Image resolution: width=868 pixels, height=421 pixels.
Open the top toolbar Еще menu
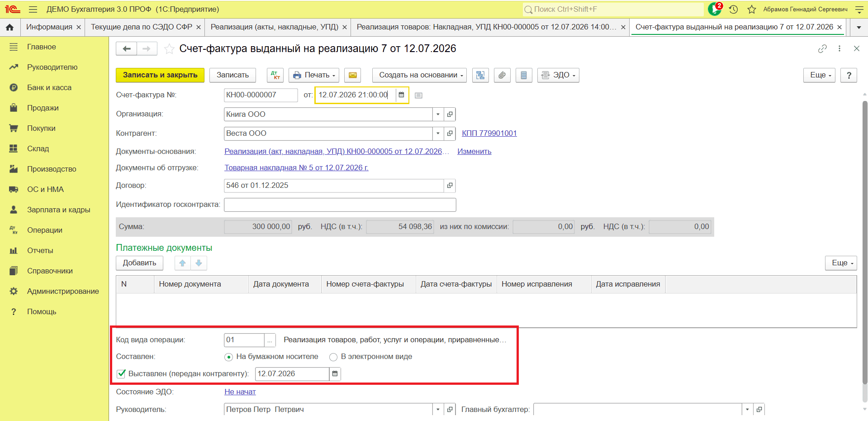(x=819, y=75)
